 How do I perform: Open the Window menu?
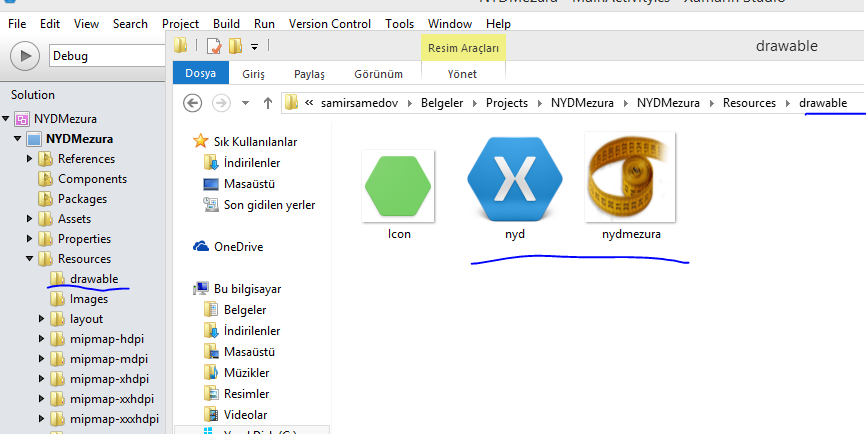450,24
